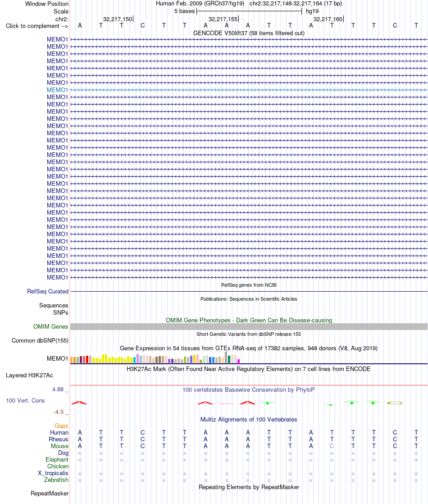This screenshot has height=504, width=428.
Task: Click the Elephant species label
Action: coord(57,460)
